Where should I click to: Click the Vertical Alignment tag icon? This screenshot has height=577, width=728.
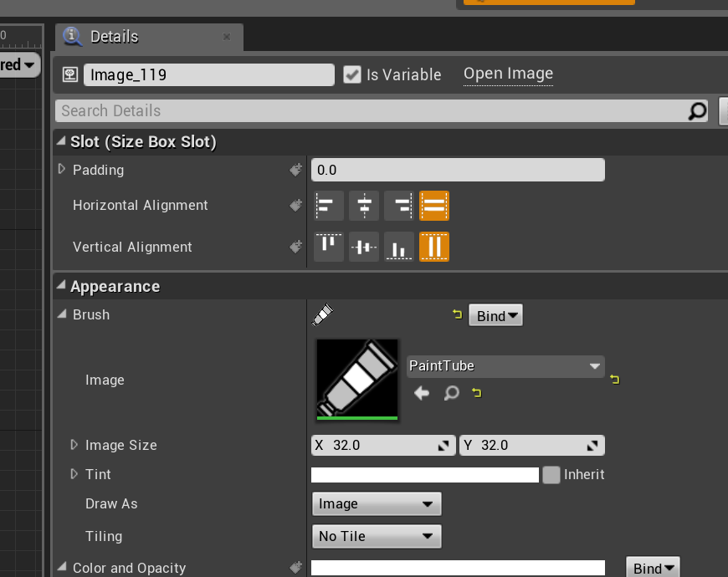(295, 247)
